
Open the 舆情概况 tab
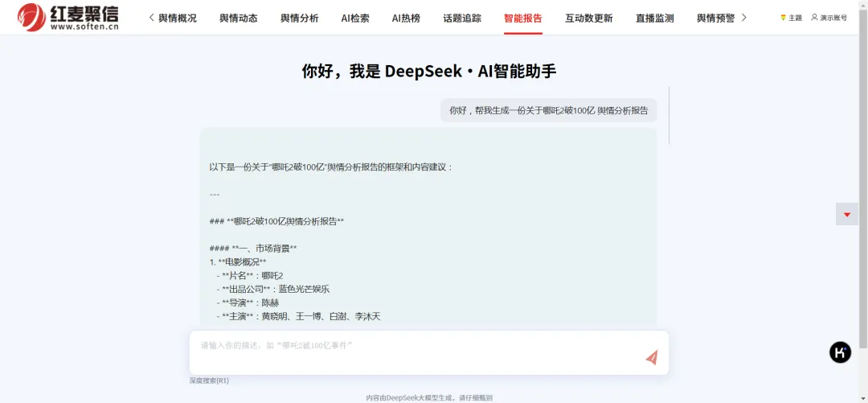(x=177, y=18)
